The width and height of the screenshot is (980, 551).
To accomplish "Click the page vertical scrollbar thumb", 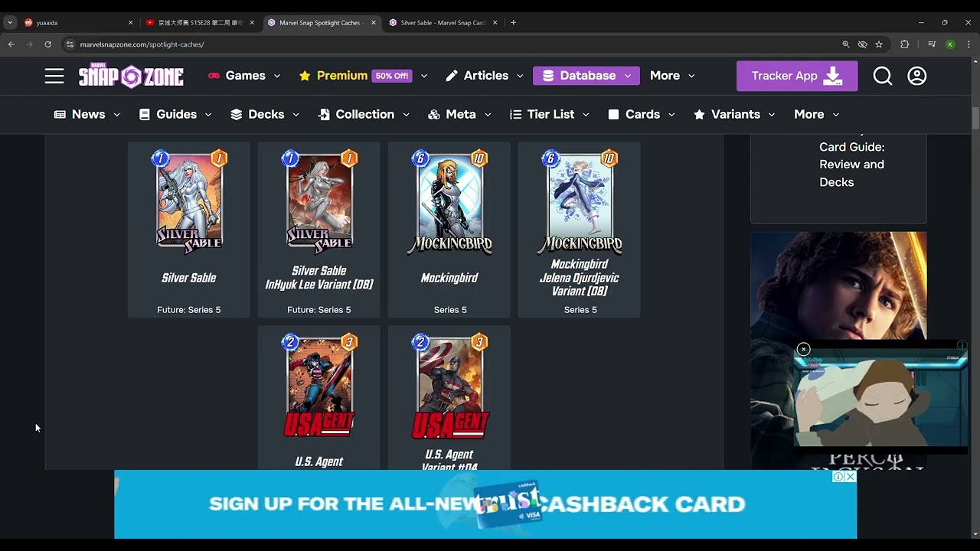I will tap(975, 119).
